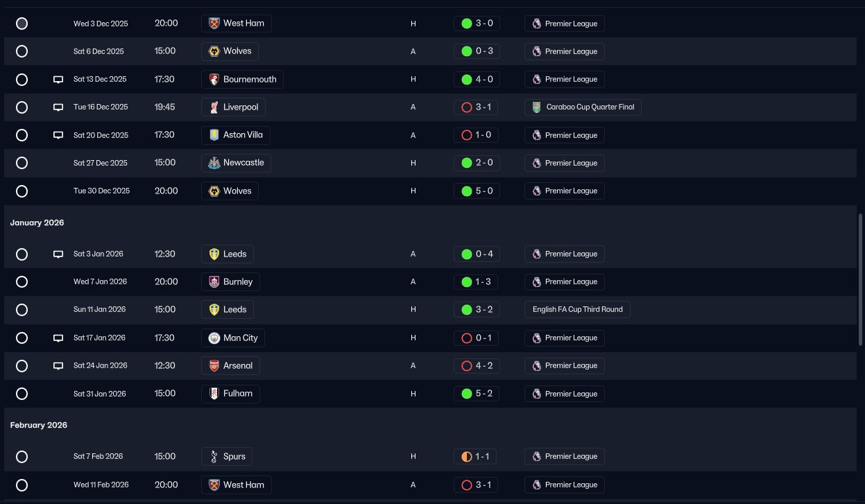Open the Carabao Cup Quarter Final competition
The height and width of the screenshot is (504, 865).
[x=583, y=107]
